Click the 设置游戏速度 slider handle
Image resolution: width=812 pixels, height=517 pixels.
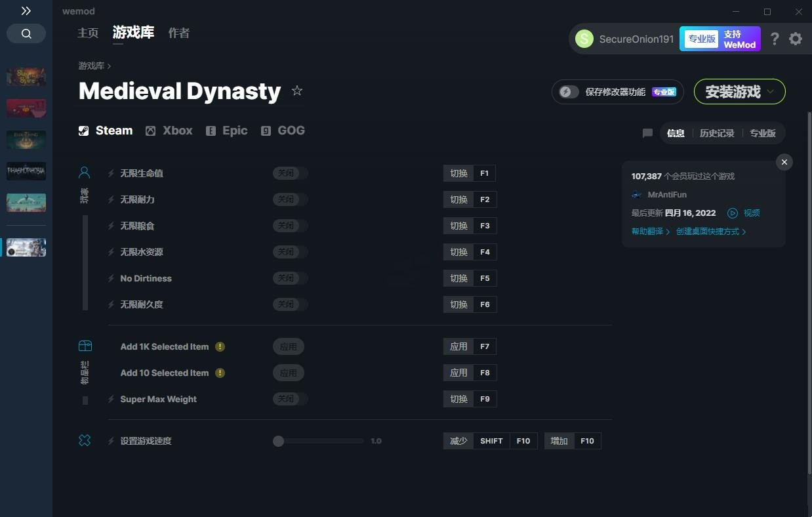click(278, 441)
